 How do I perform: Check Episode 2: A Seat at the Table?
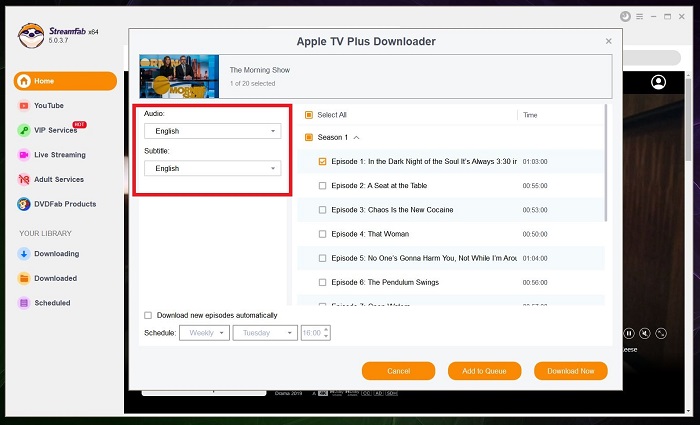(322, 186)
